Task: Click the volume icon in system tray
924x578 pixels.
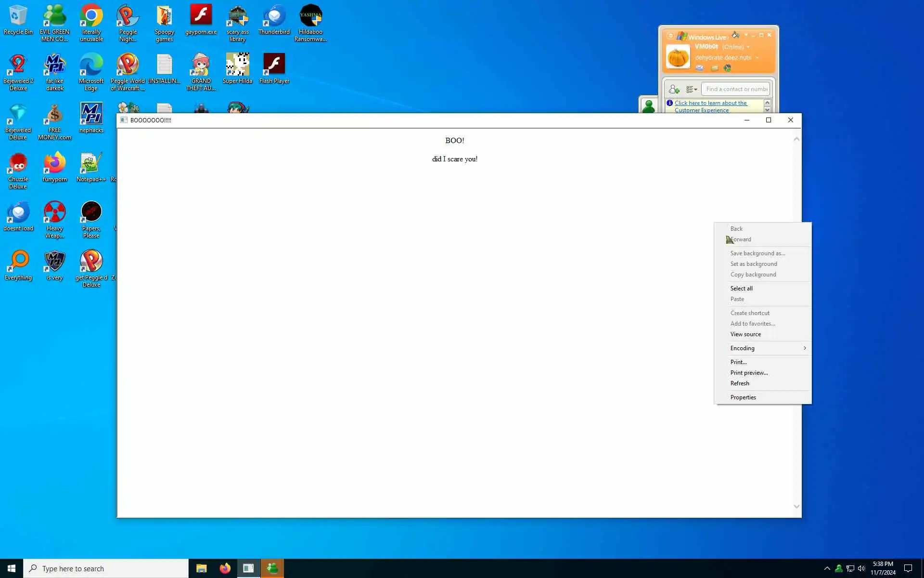Action: tap(861, 568)
